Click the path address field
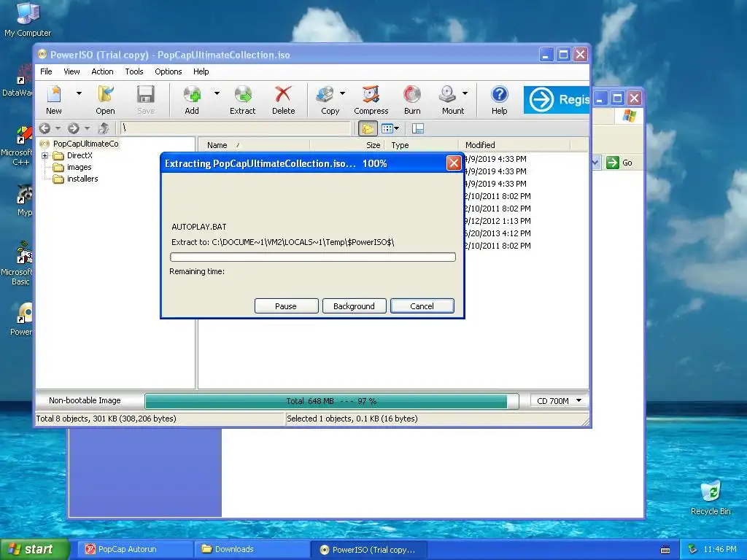Screen dimensions: 747x560 pyautogui.click(x=236, y=128)
